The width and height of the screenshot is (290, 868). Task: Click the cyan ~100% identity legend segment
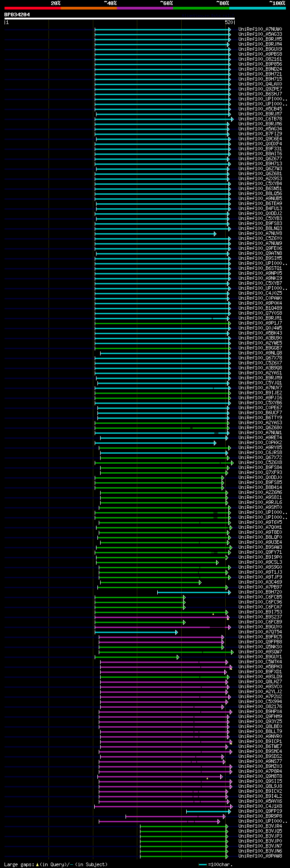[257, 8]
